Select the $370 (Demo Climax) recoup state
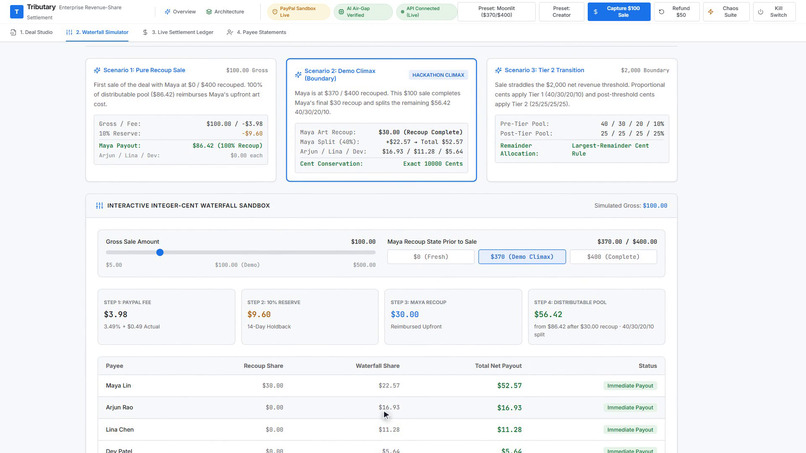The image size is (806, 453). pos(522,257)
